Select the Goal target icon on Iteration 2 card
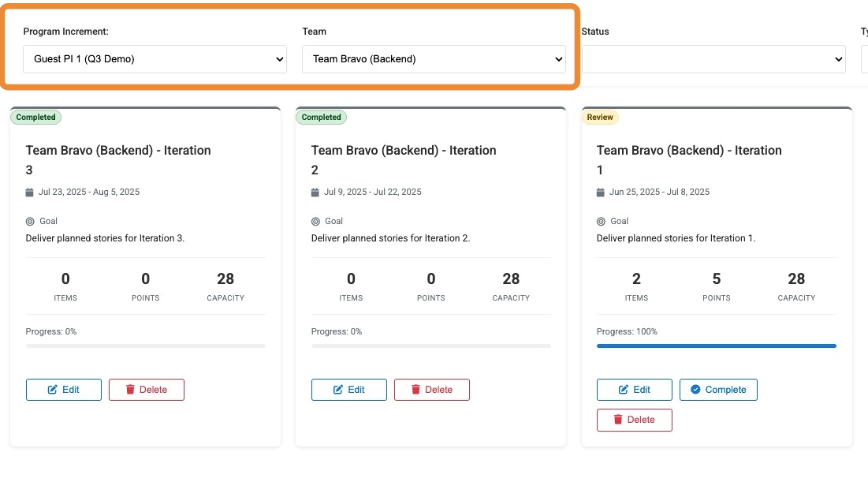This screenshot has height=486, width=868. pos(315,221)
